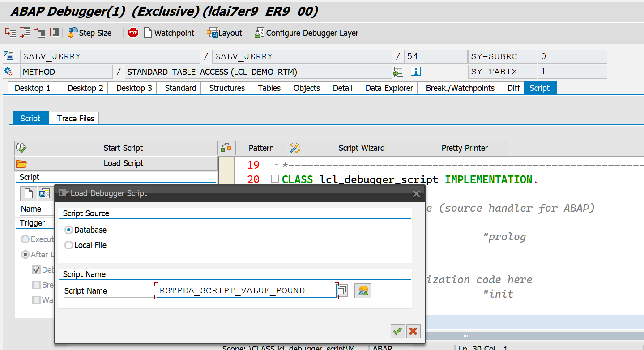Click the picture icon beside Script Name
The width and height of the screenshot is (644, 350).
pyautogui.click(x=363, y=290)
